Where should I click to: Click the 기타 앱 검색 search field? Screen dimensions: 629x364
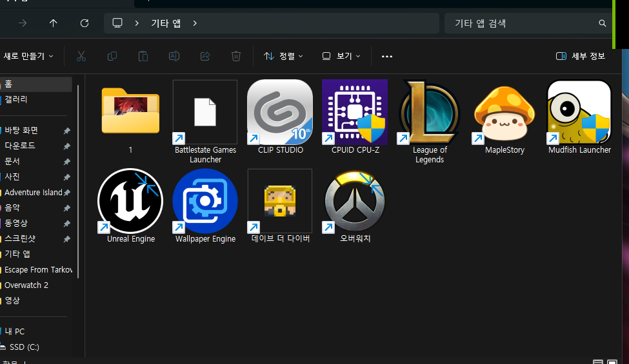523,23
